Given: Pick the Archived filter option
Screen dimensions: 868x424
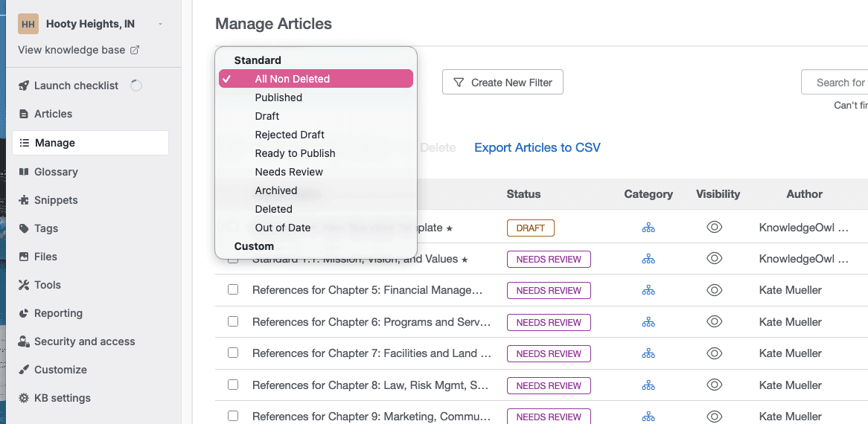Looking at the screenshot, I should pos(275,190).
